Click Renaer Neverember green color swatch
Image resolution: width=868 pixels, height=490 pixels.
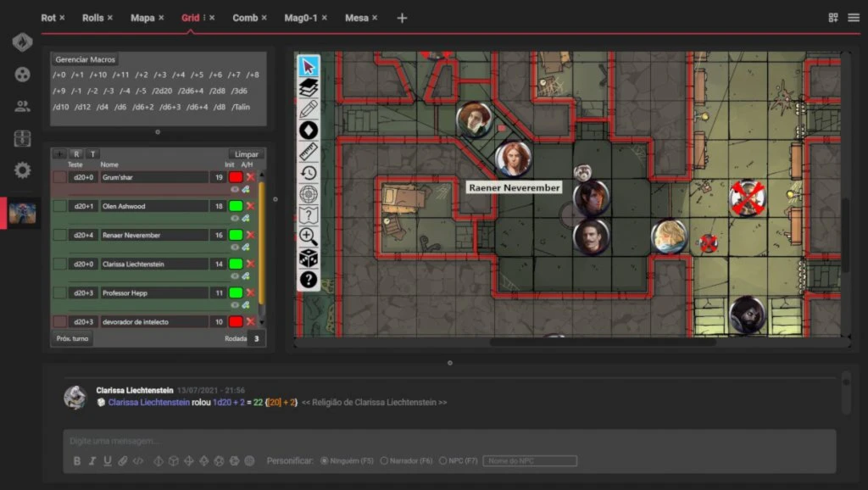pyautogui.click(x=236, y=235)
